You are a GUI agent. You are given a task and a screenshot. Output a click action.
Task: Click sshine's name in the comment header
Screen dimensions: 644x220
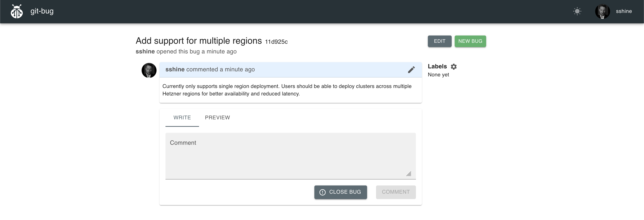click(x=175, y=69)
